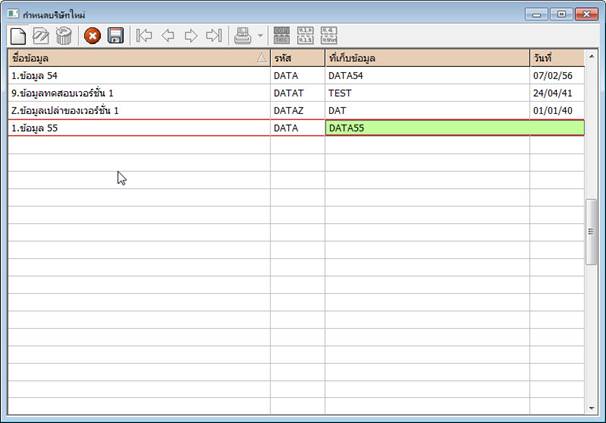Click the Edit record pencil icon
The width and height of the screenshot is (606, 423).
click(x=41, y=36)
